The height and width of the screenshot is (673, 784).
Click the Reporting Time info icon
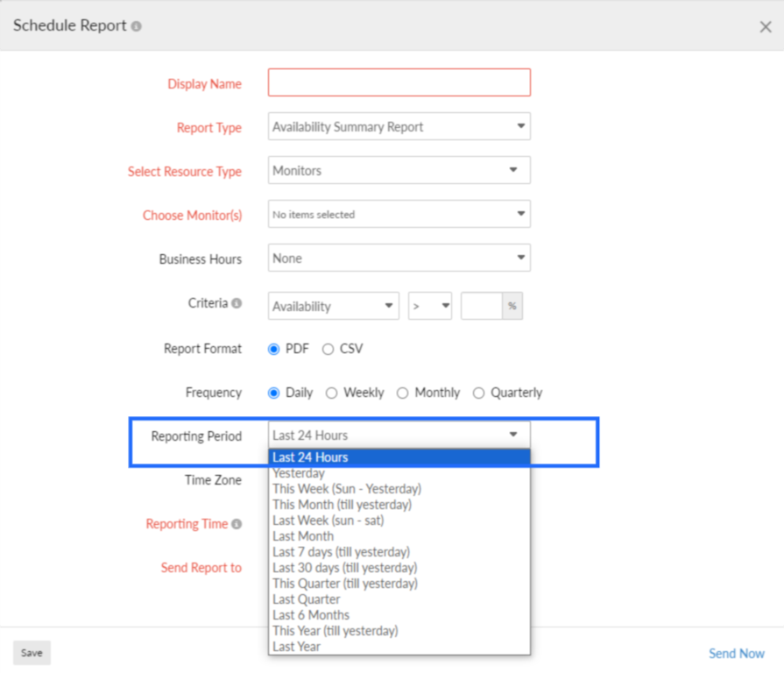click(237, 524)
